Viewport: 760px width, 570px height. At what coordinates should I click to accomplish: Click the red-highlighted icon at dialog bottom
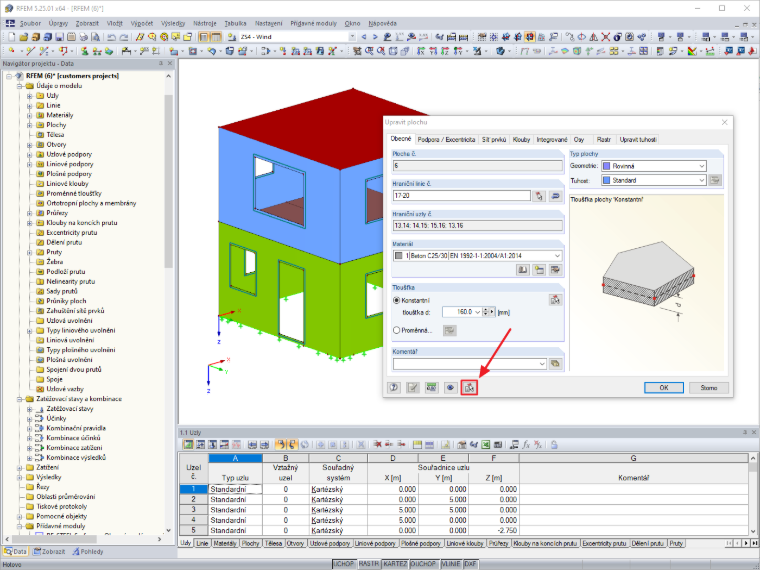[469, 387]
